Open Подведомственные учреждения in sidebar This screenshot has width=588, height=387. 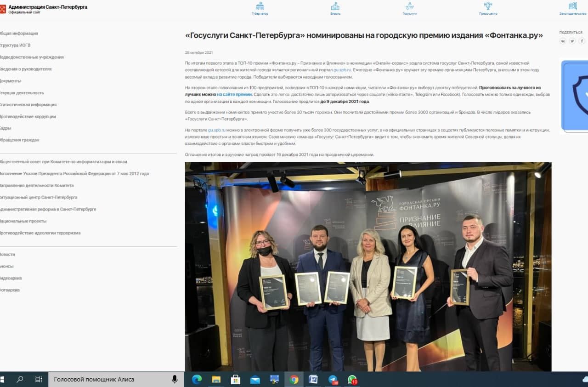click(32, 57)
